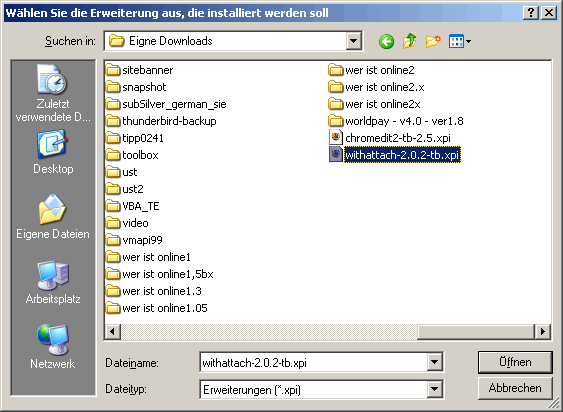The height and width of the screenshot is (412, 563).
Task: Click the Abbrechen button
Action: (x=515, y=388)
